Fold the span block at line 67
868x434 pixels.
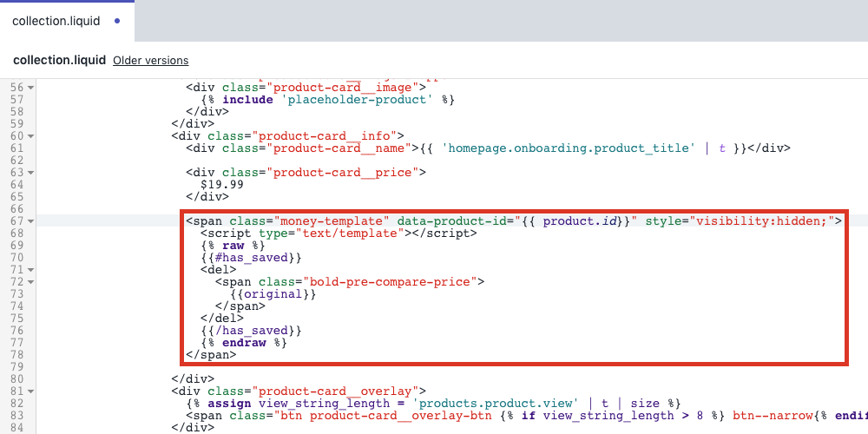(x=31, y=221)
